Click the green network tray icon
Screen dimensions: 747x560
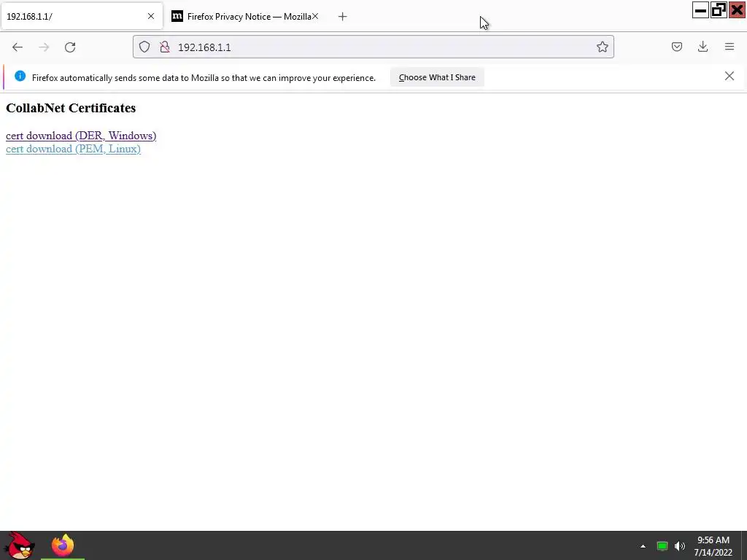[x=662, y=546]
